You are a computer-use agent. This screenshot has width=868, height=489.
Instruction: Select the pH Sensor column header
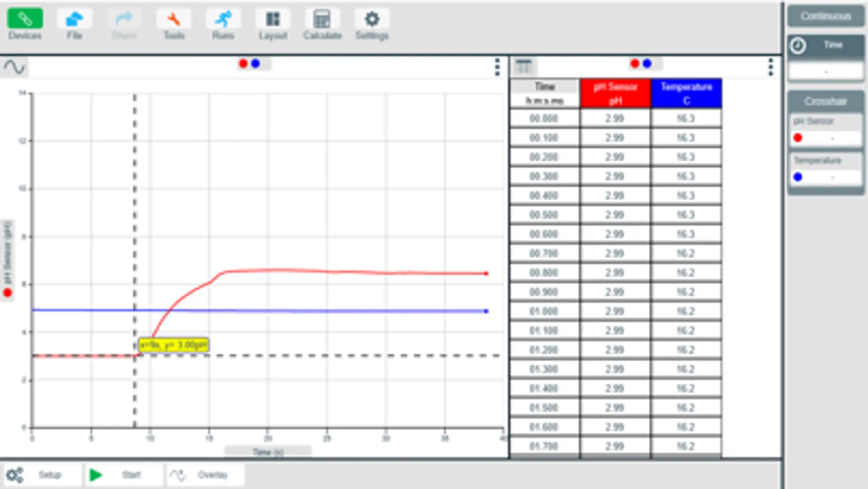pos(615,93)
